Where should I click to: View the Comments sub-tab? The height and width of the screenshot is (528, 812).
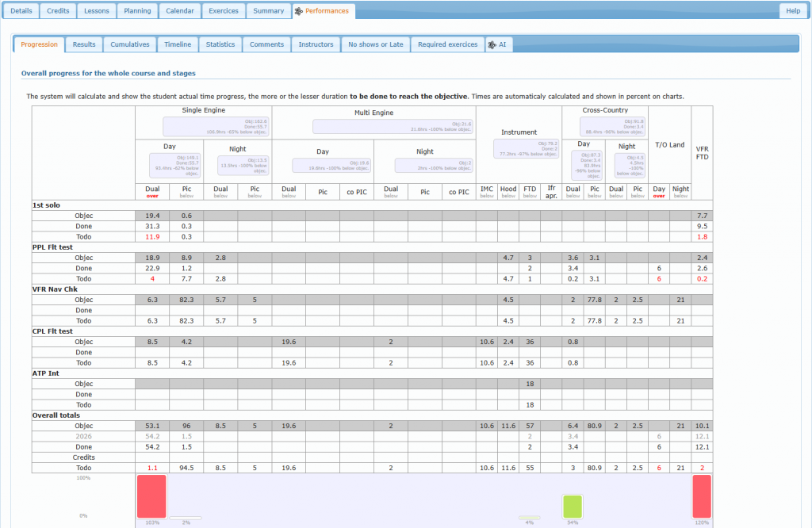pyautogui.click(x=266, y=44)
